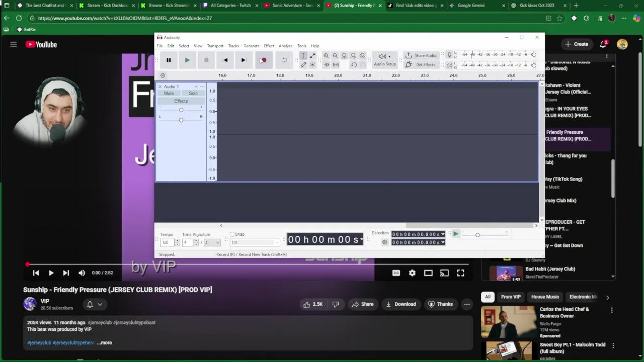Viewport: 644px width, 362px height.
Task: Open the Audio Setup dropdown
Action: click(385, 60)
